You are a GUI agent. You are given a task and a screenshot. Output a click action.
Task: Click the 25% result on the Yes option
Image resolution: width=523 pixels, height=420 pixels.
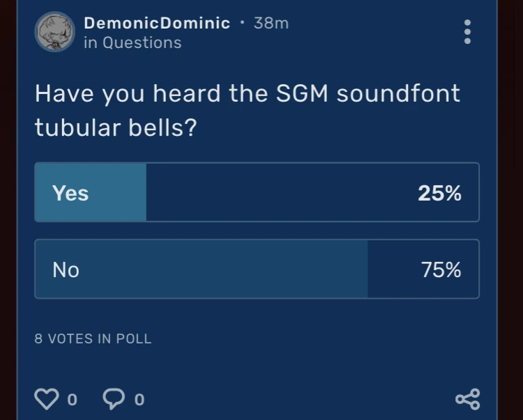(x=439, y=193)
